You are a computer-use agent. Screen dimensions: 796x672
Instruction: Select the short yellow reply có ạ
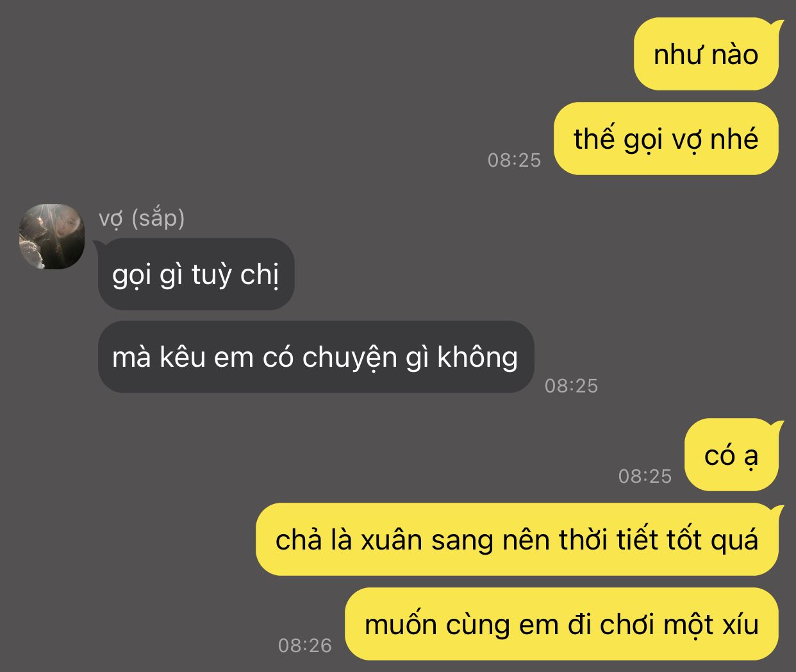tap(731, 455)
